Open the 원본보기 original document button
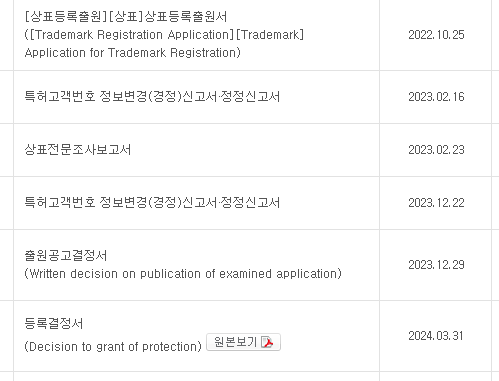Image resolution: width=499 pixels, height=381 pixels. coord(243,342)
